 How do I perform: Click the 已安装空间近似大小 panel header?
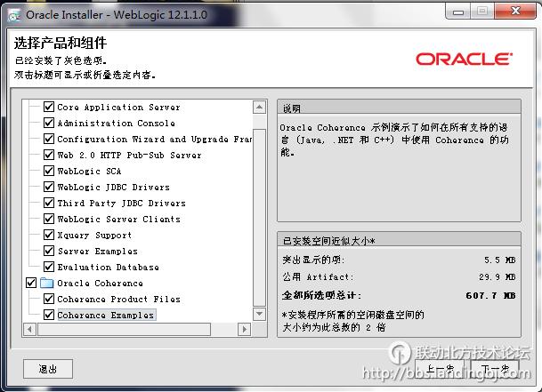(399, 240)
